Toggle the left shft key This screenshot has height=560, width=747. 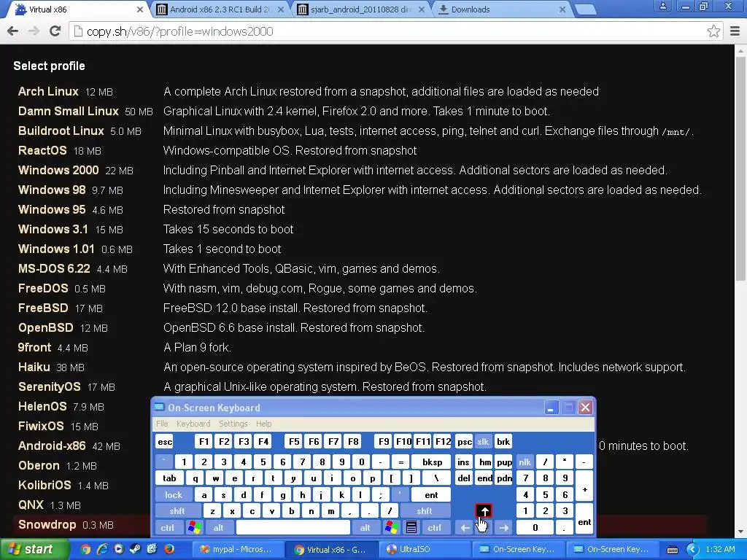(x=177, y=511)
